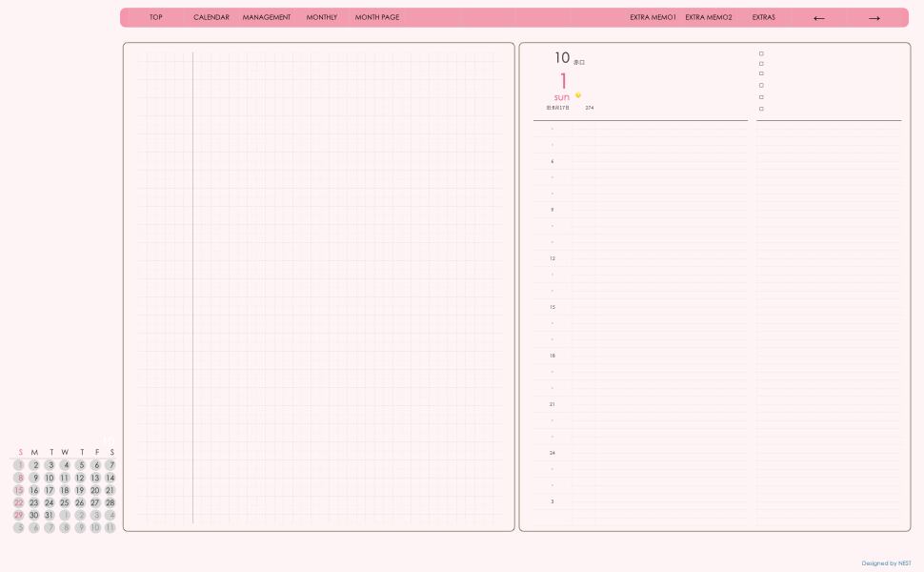Viewport: 924px width, 572px height.
Task: Select date 12 in the mini calendar
Action: click(x=80, y=478)
